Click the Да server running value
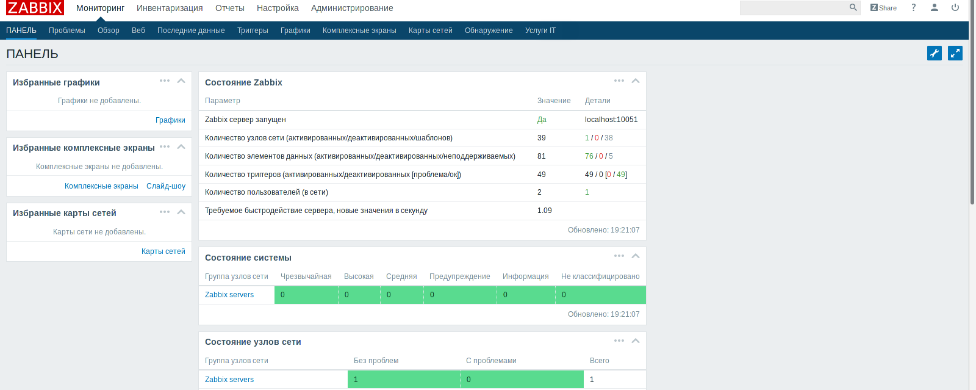Viewport: 976px width, 390px height. (x=542, y=119)
